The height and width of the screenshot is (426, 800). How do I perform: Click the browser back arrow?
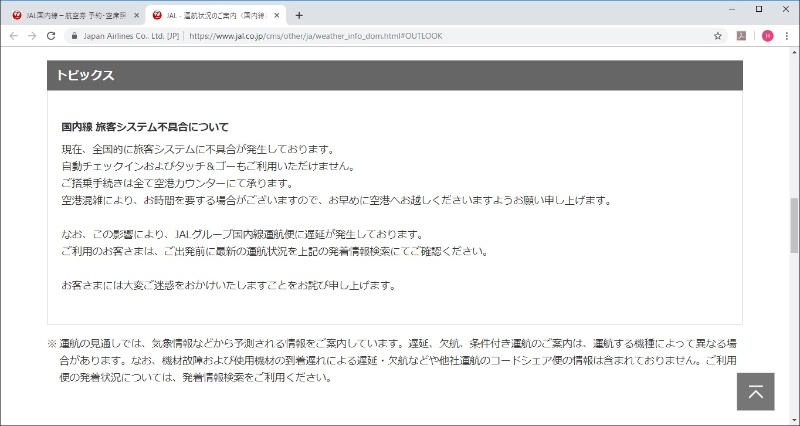(13, 35)
